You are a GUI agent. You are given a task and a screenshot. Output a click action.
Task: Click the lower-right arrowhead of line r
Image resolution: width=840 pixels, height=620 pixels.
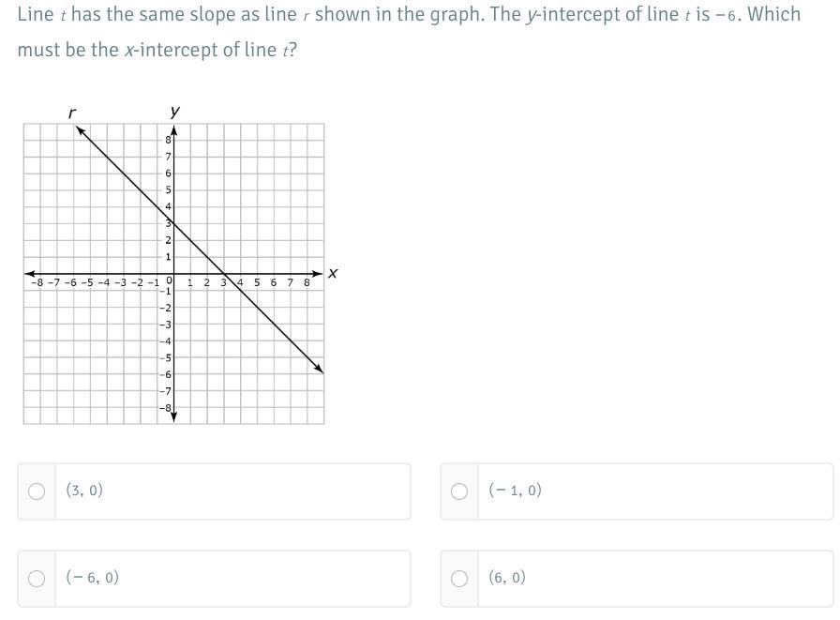(319, 368)
